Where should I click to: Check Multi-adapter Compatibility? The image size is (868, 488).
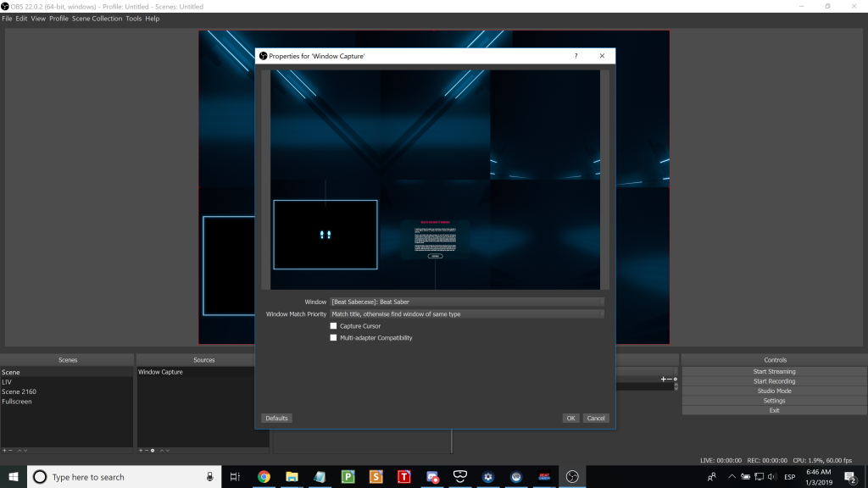click(334, 337)
